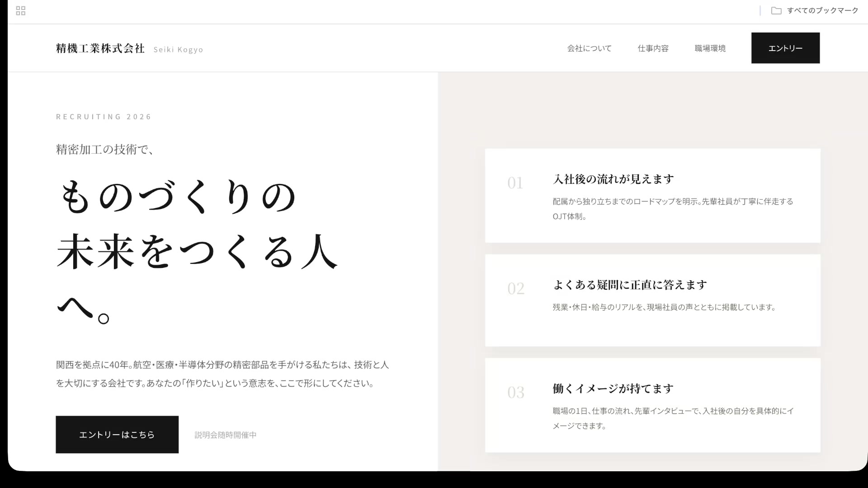Click the number 01 on first card
The width and height of the screenshot is (868, 488).
(515, 183)
